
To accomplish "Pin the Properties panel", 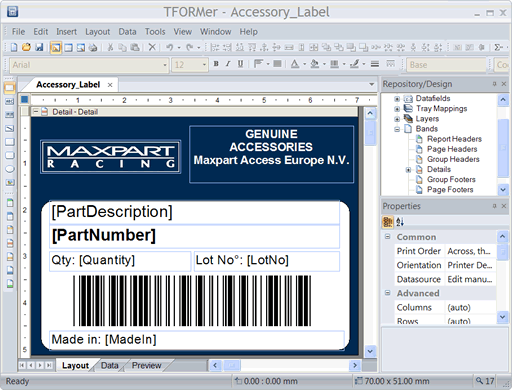I will pos(495,206).
